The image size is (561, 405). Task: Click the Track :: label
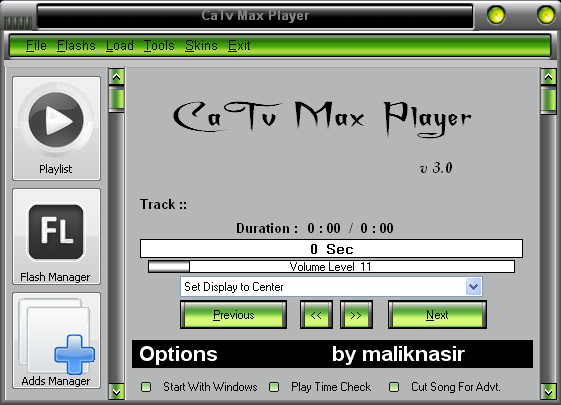(163, 205)
